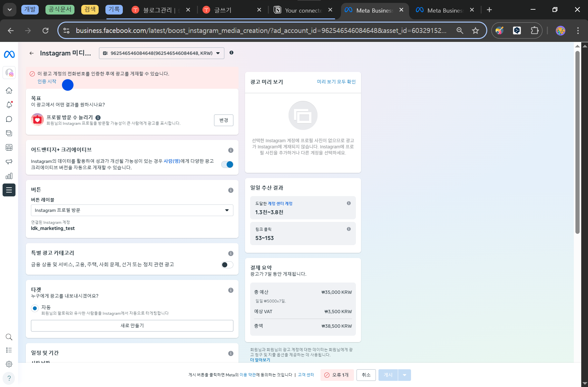Click 사람(명) link in creative description
This screenshot has height=387, width=588.
click(172, 161)
